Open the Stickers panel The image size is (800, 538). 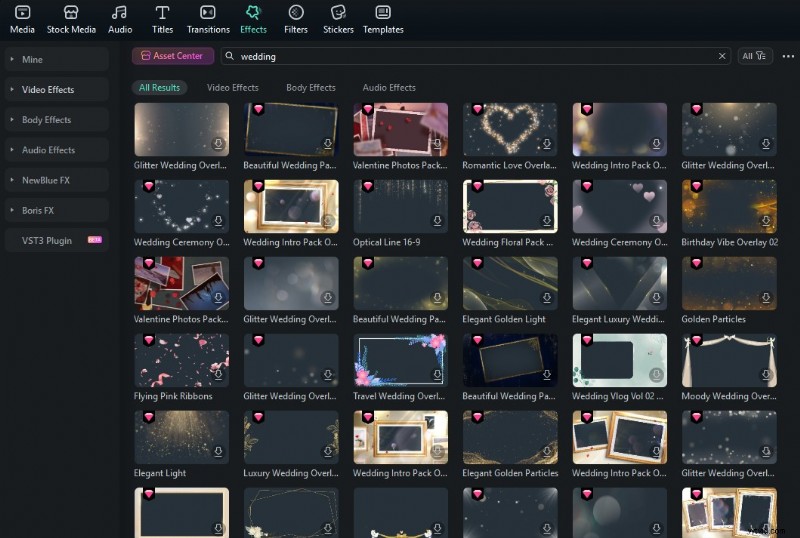click(338, 14)
